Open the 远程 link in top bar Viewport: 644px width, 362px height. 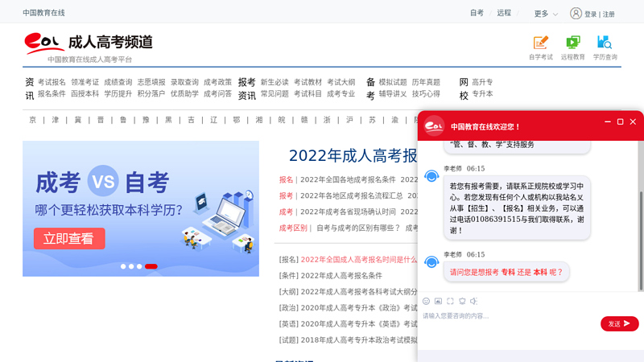click(x=504, y=13)
